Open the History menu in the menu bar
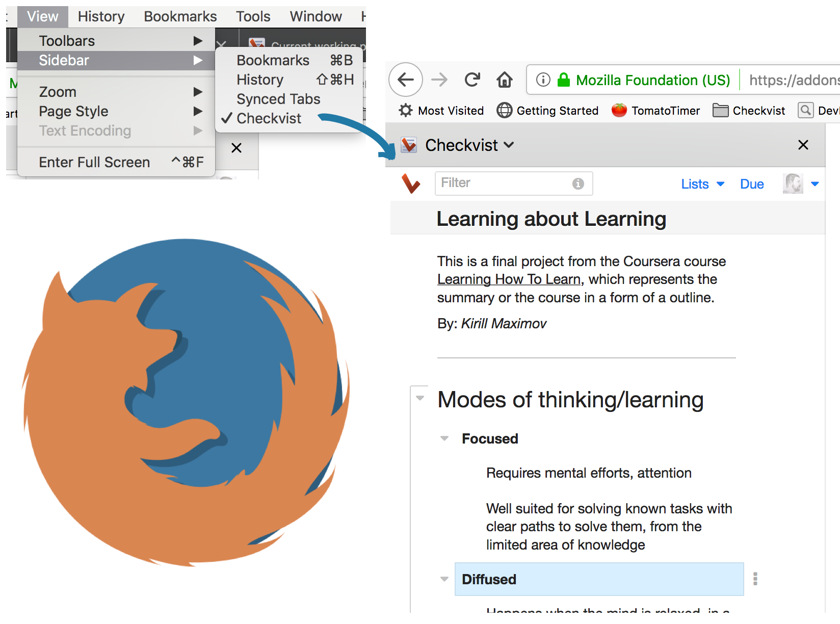The width and height of the screenshot is (840, 624). pyautogui.click(x=101, y=16)
